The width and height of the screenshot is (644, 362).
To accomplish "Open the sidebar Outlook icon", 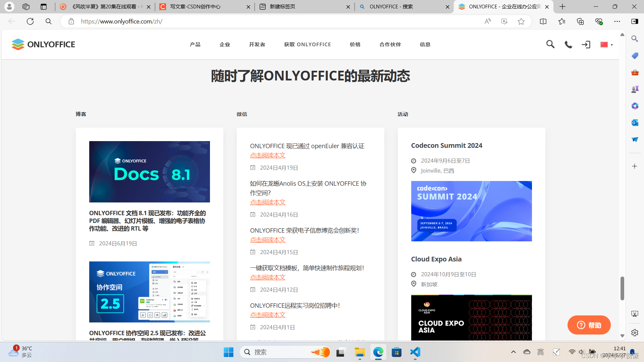I will click(x=635, y=123).
